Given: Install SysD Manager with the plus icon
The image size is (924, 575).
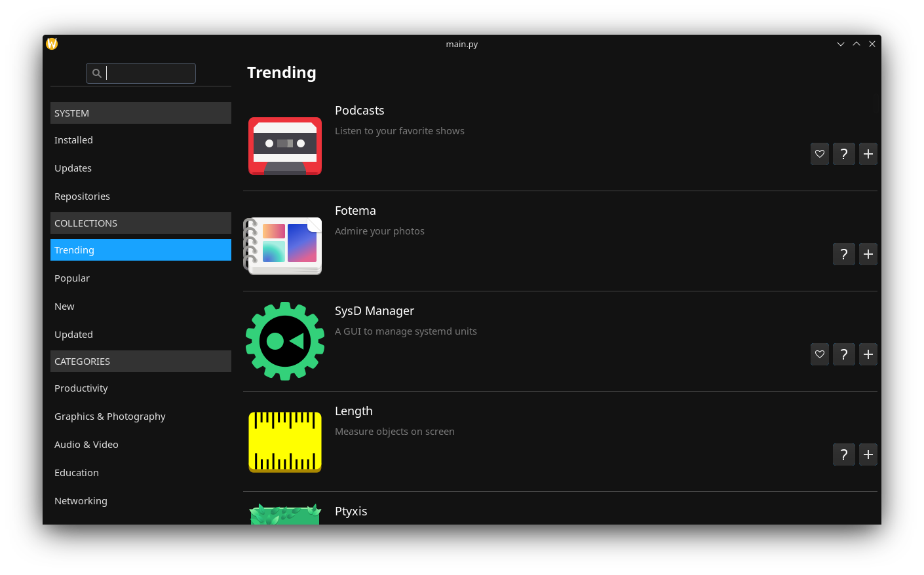Looking at the screenshot, I should (x=868, y=354).
